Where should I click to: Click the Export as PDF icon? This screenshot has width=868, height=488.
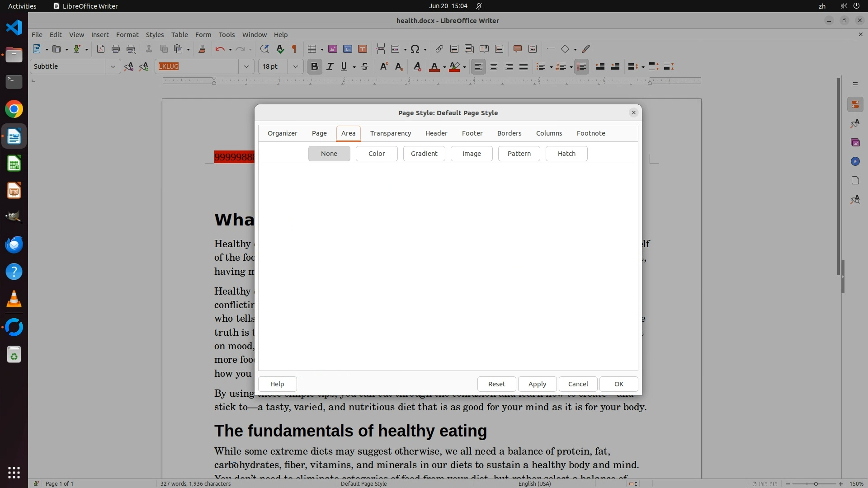pyautogui.click(x=100, y=49)
